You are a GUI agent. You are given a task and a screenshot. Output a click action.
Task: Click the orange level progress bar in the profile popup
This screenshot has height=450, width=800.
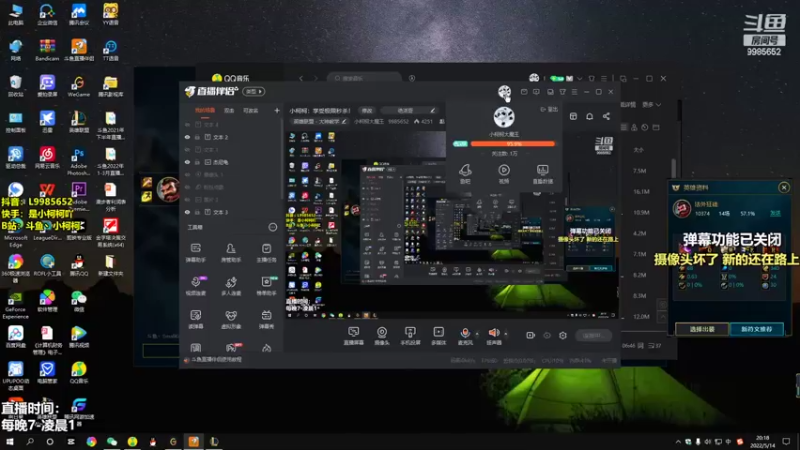click(x=512, y=144)
